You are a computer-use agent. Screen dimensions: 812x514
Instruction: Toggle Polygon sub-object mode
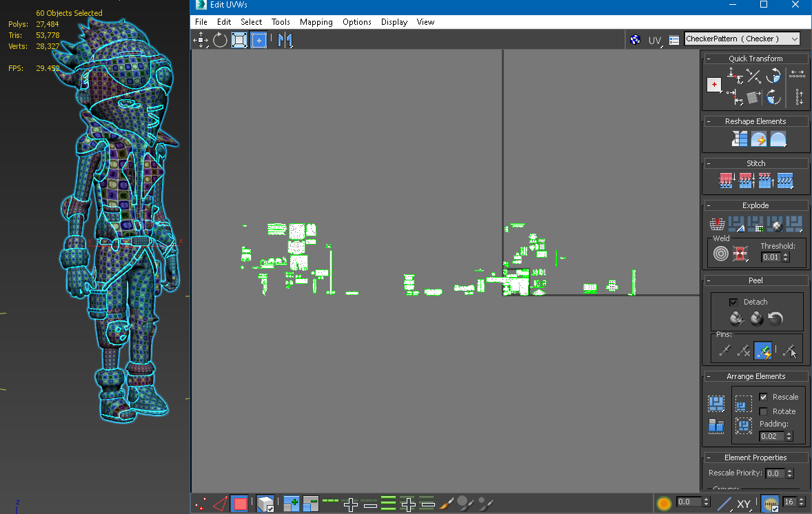239,504
